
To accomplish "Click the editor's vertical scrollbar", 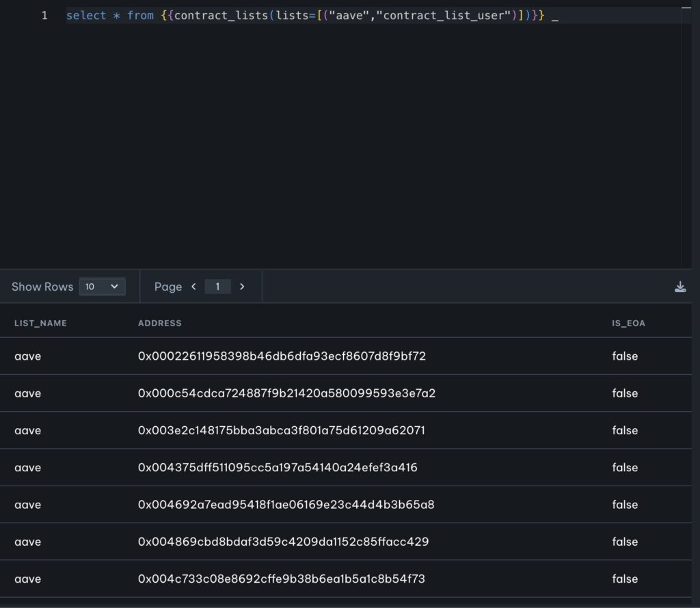I will point(686,137).
